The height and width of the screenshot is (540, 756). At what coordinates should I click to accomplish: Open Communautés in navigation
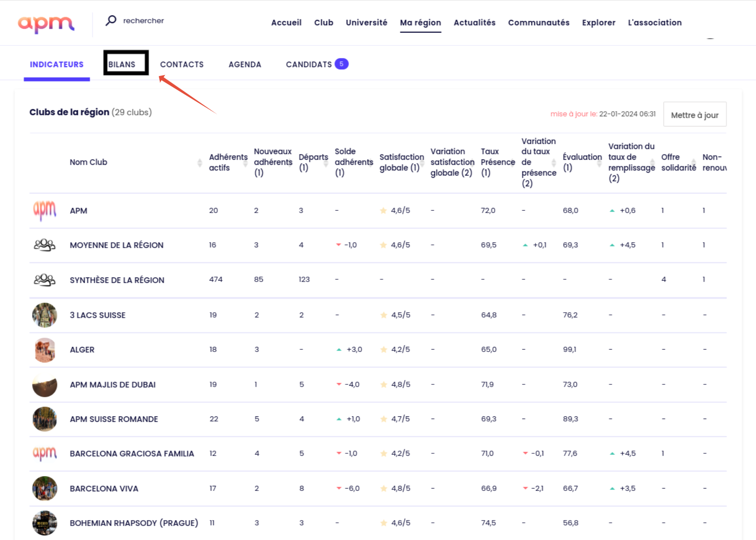click(539, 22)
